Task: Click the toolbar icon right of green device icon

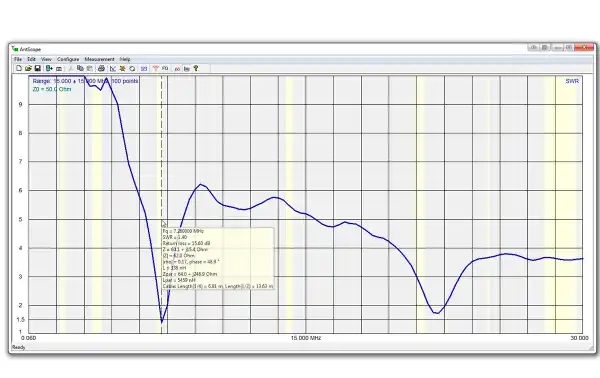Action: pyautogui.click(x=59, y=68)
